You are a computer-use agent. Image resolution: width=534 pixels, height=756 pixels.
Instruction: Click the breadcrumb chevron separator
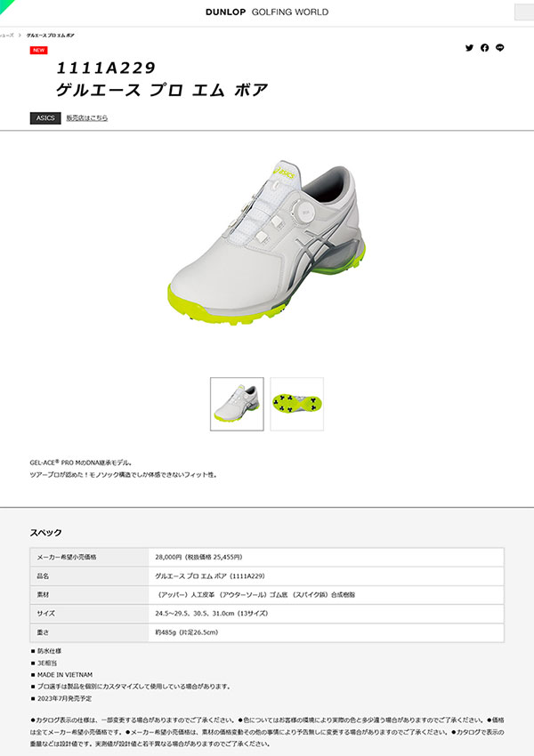click(x=20, y=36)
